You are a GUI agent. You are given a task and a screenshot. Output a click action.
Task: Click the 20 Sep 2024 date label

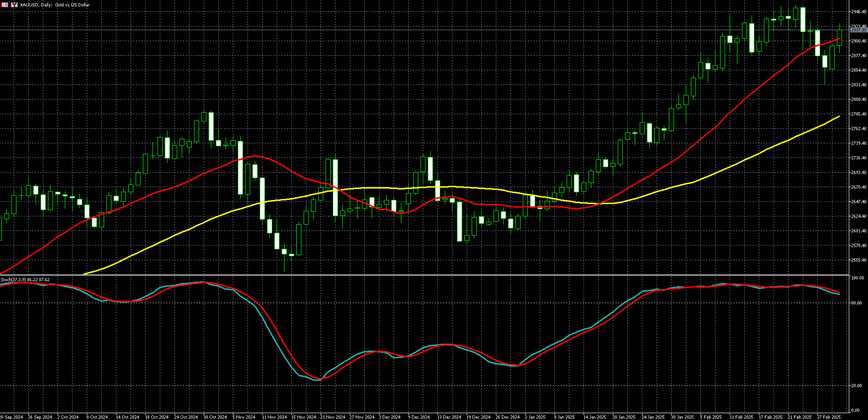click(x=11, y=417)
